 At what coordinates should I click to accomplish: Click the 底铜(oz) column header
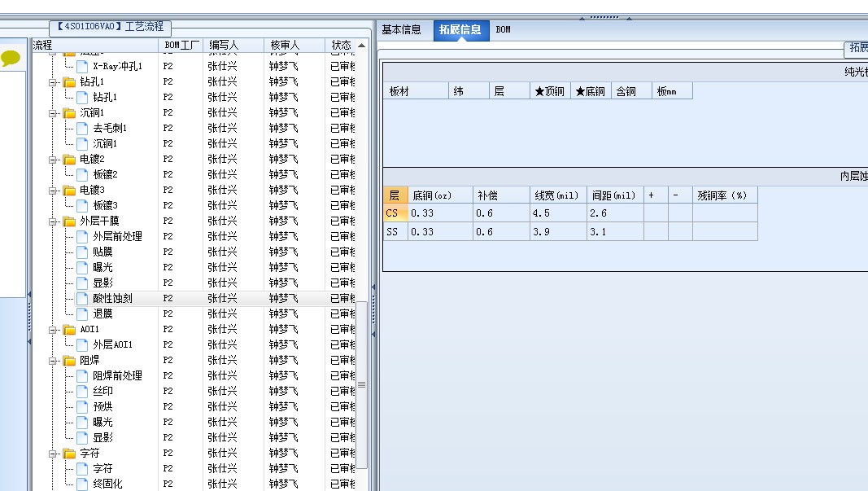(x=440, y=195)
